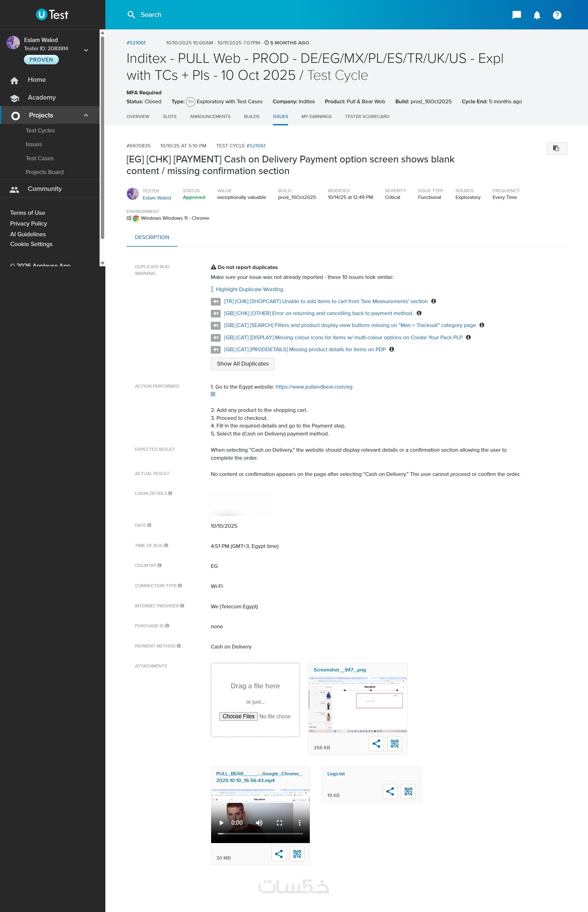
Task: Open the Screenshot__947_.png thumbnail preview
Action: click(x=358, y=705)
